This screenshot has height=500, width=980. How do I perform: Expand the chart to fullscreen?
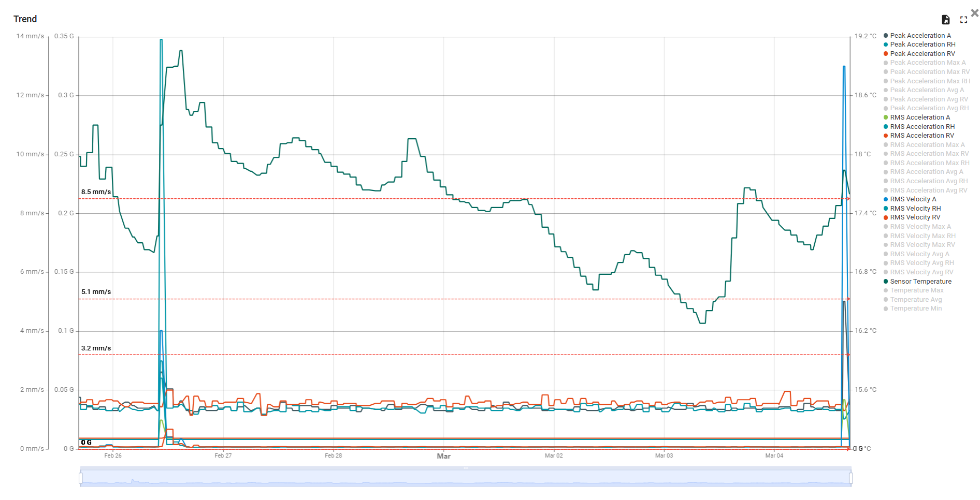point(963,20)
